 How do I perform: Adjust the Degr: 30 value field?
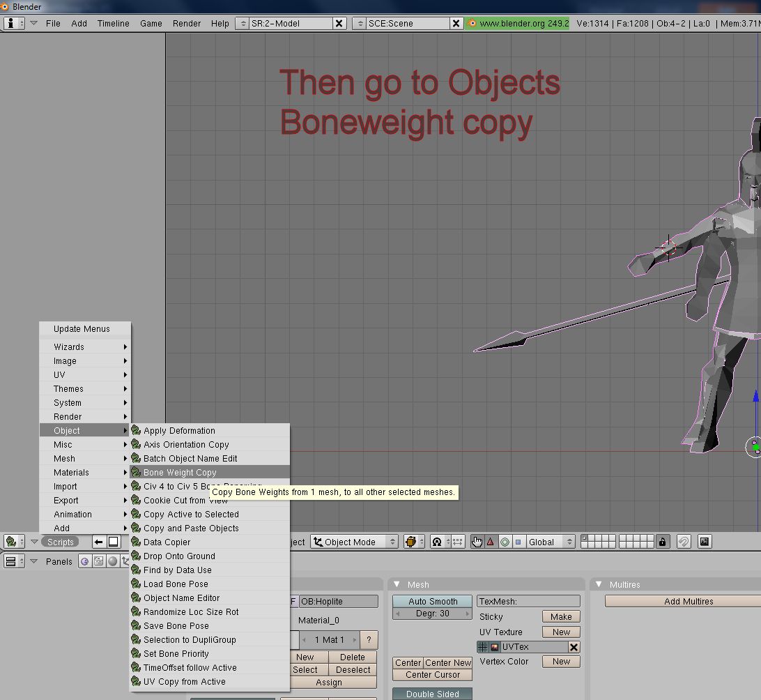(433, 614)
